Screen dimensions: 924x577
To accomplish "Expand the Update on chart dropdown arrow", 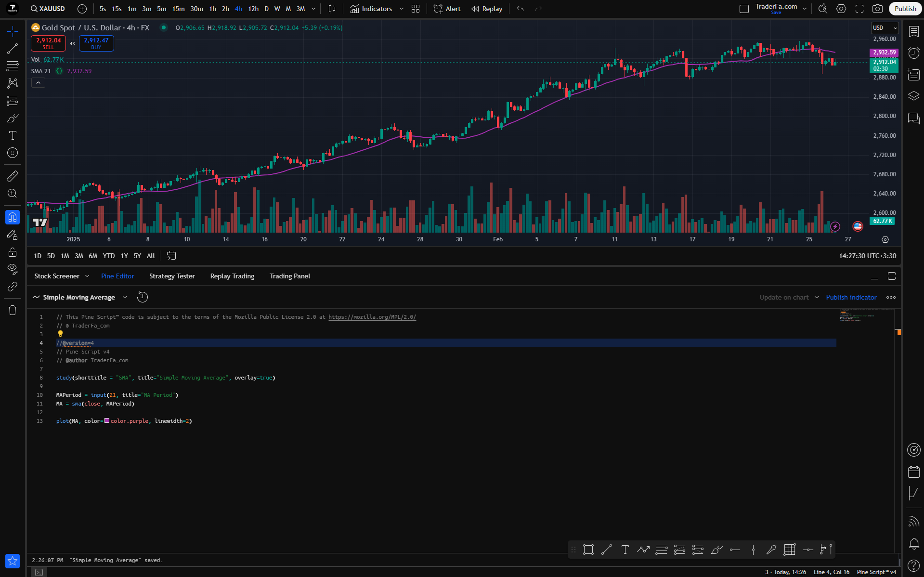I will (817, 297).
